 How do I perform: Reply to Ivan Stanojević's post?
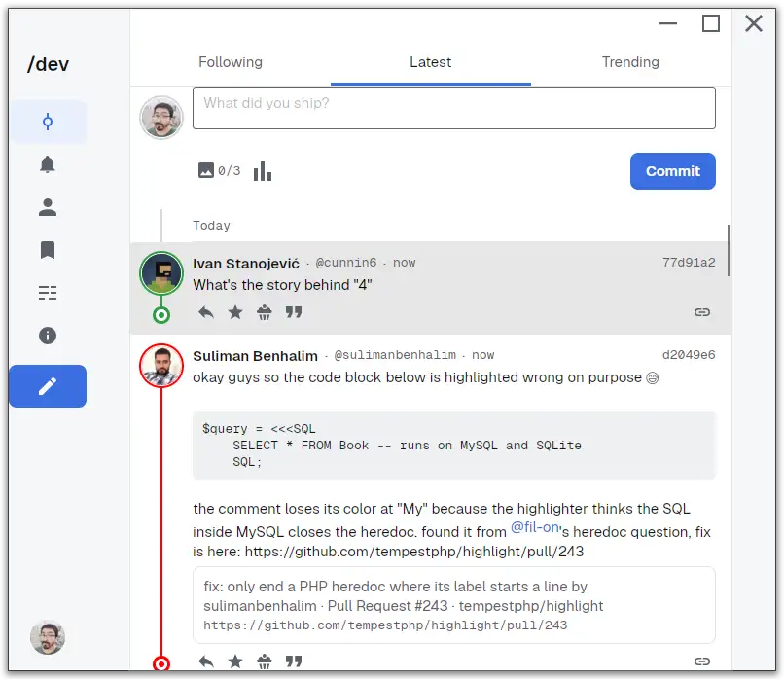click(x=206, y=313)
